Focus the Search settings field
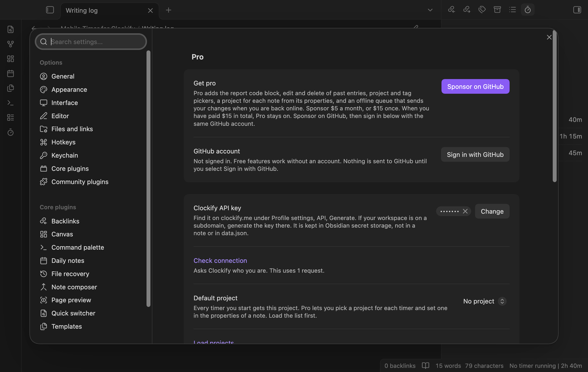 tap(91, 42)
